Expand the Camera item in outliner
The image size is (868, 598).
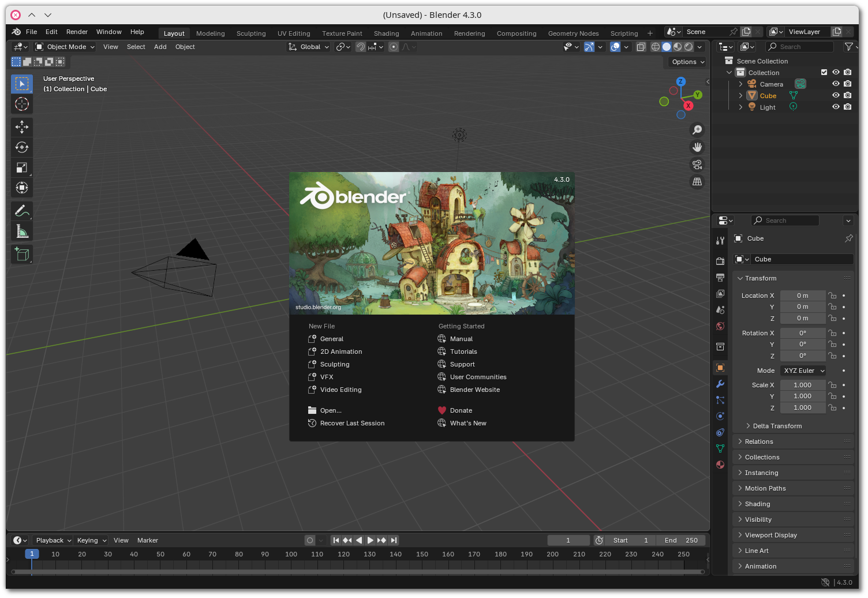click(740, 84)
